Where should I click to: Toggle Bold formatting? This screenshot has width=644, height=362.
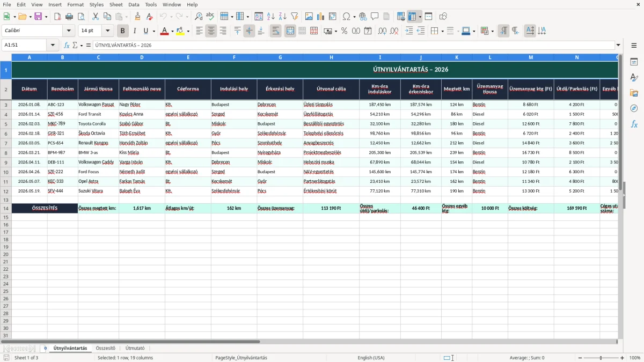coord(122,31)
